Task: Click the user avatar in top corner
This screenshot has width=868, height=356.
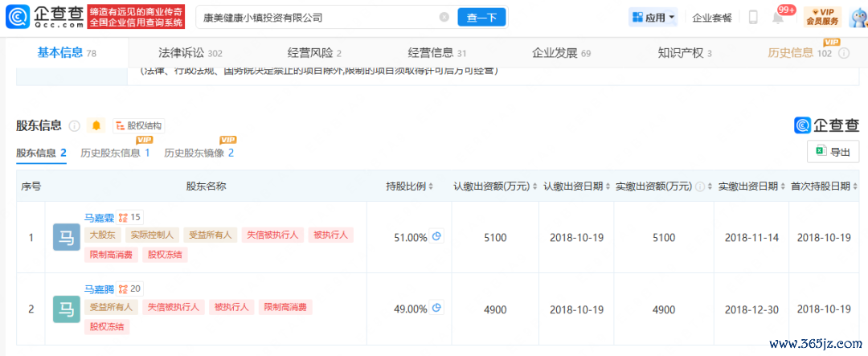Action: coord(858,17)
